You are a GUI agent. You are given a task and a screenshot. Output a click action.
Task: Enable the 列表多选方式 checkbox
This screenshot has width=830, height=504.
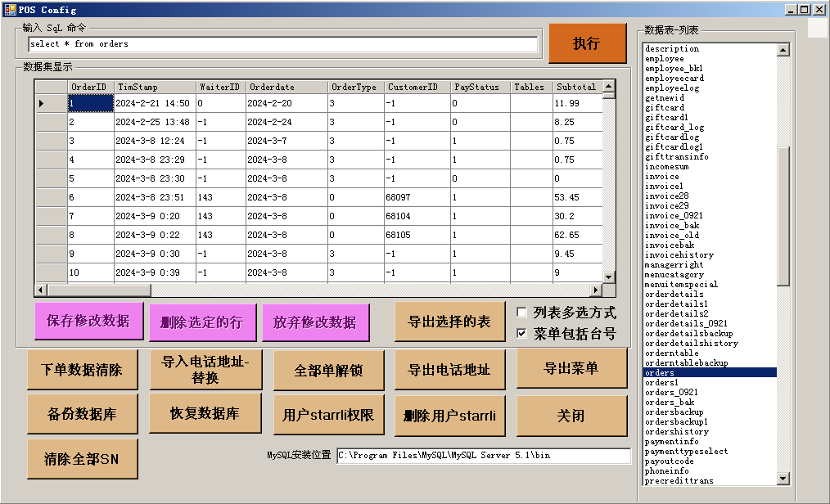[x=522, y=313]
